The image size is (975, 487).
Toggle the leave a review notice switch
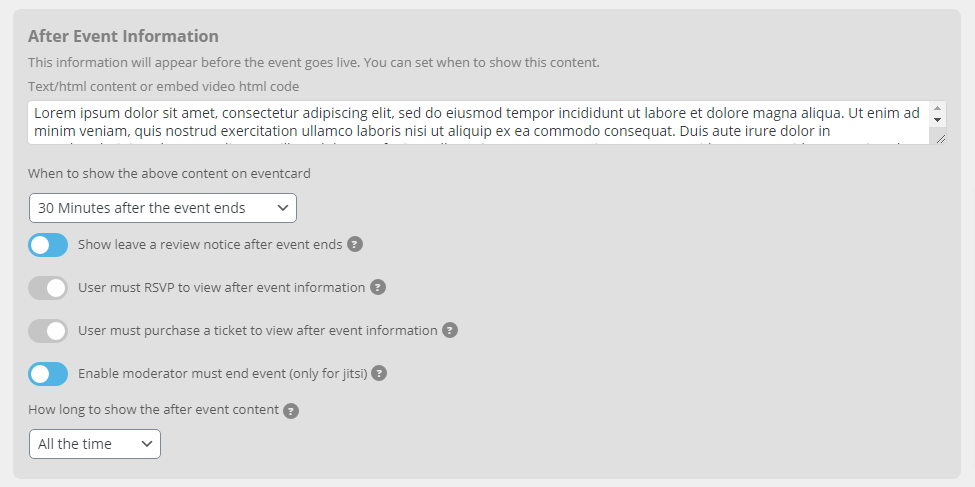click(48, 245)
